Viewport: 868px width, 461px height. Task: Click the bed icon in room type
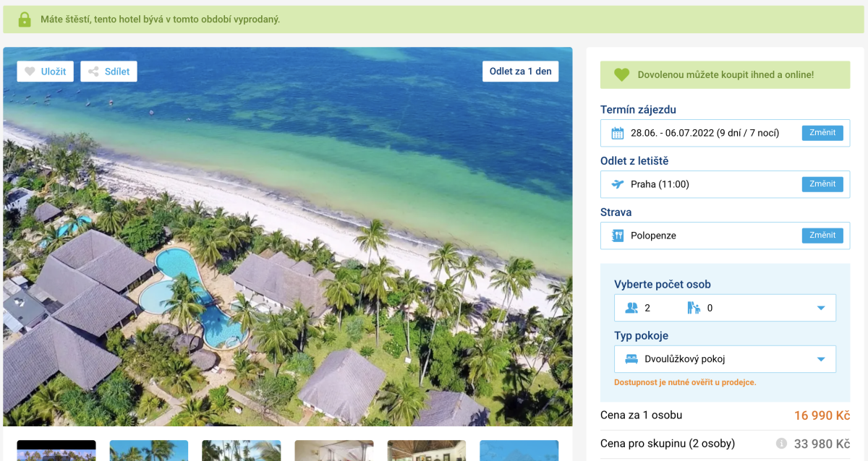[x=631, y=359]
